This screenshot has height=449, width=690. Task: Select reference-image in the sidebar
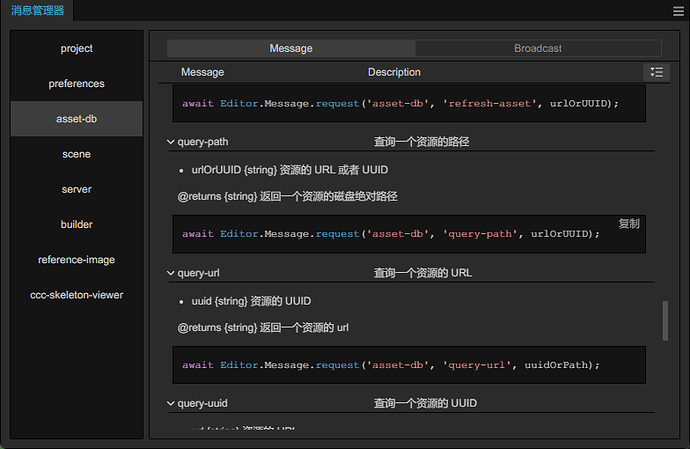77,260
